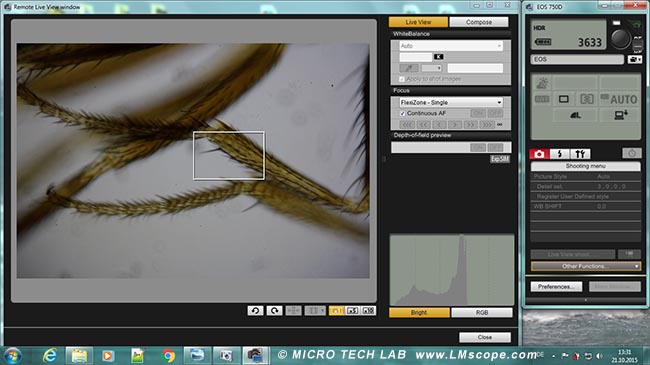The image size is (650, 365).
Task: Click the round shutter release button
Action: [x=620, y=38]
